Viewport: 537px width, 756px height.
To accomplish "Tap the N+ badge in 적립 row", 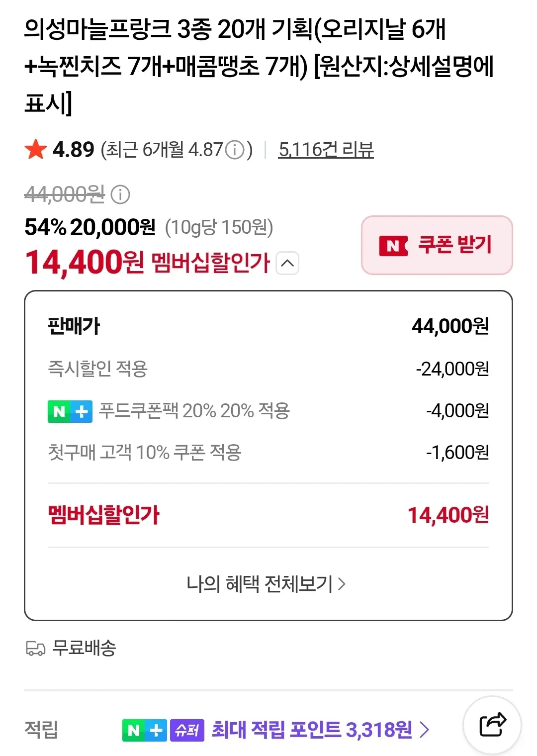I will 144,730.
